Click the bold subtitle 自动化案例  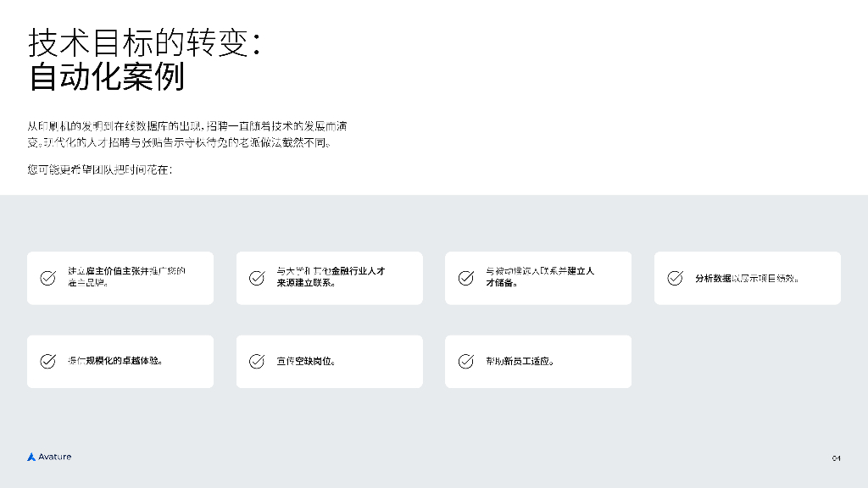tap(107, 77)
